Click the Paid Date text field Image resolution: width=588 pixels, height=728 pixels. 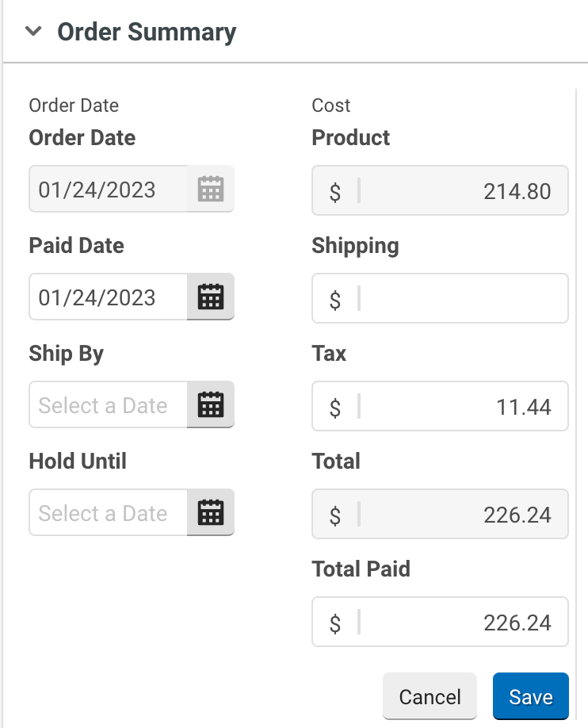(109, 297)
